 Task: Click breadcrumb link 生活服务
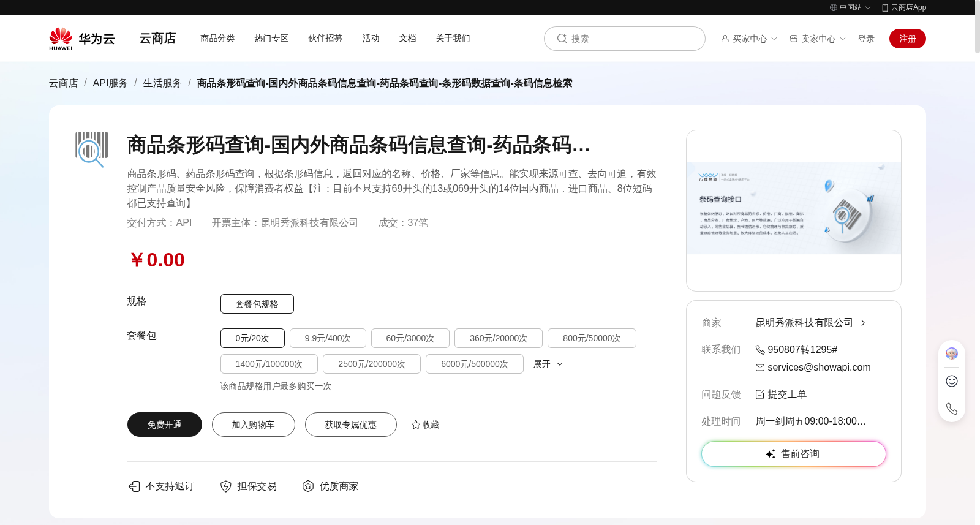click(x=162, y=83)
